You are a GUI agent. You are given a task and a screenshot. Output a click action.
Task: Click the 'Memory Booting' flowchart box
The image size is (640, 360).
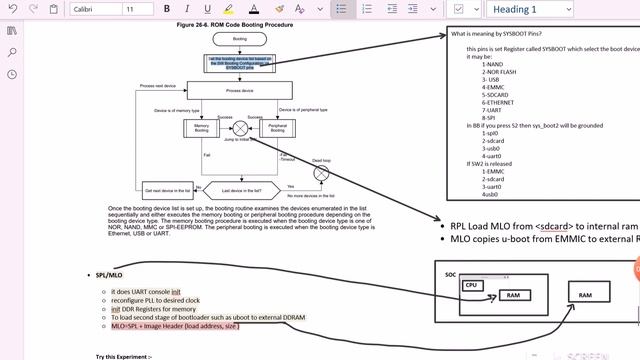[x=201, y=128]
